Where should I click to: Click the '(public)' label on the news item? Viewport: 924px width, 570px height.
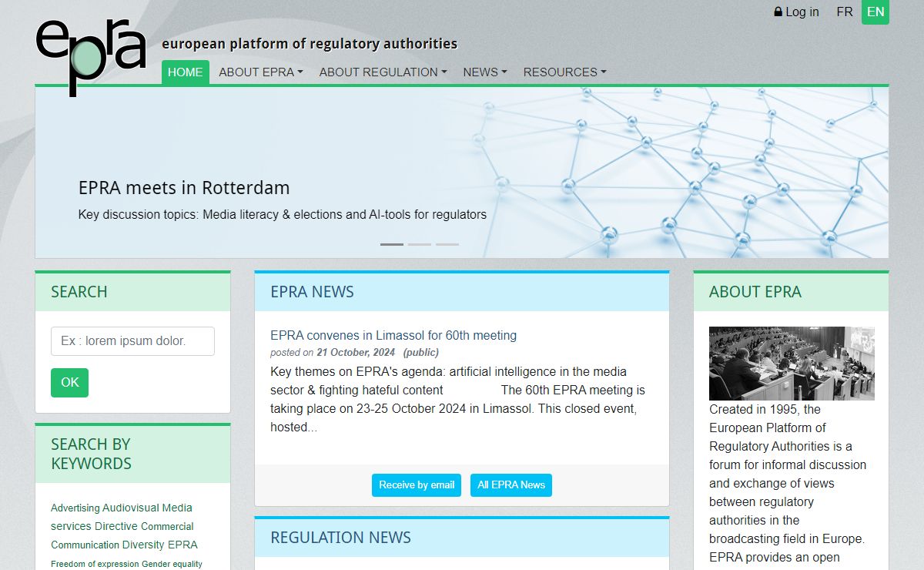pos(421,353)
